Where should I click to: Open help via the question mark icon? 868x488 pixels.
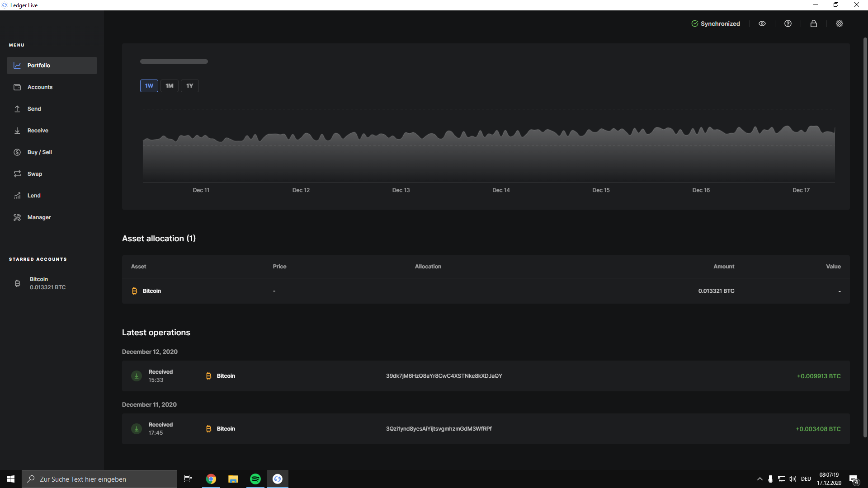(788, 23)
